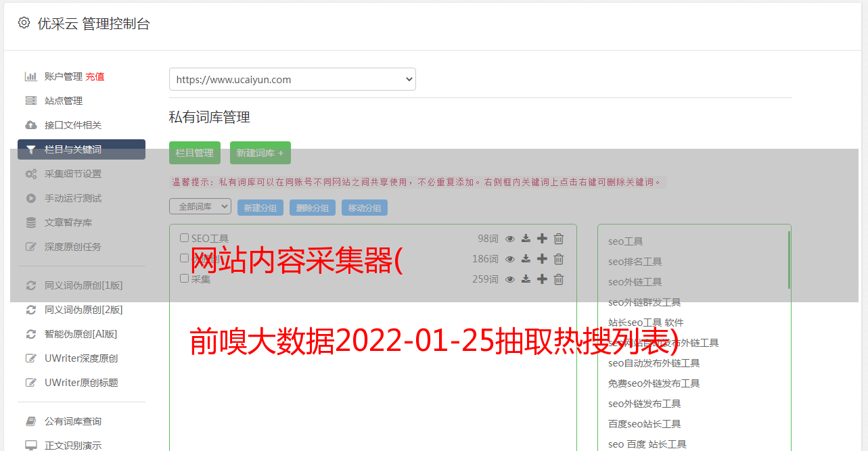This screenshot has height=451, width=868.
Task: Click the keyword seo外链工具
Action: (x=635, y=282)
